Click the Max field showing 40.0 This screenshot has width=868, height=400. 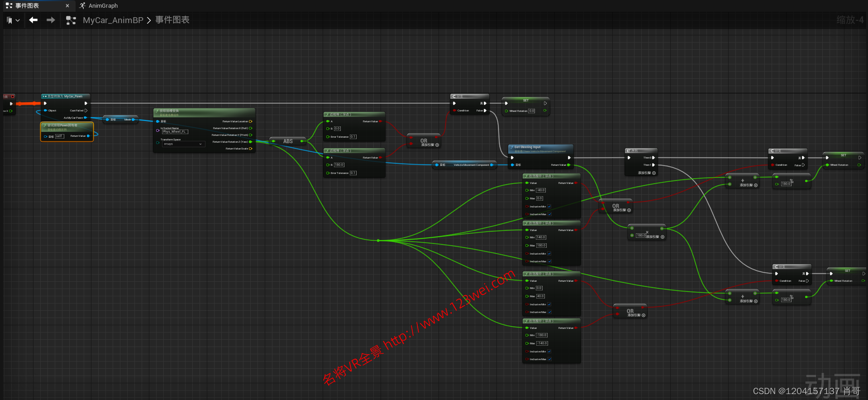(x=540, y=296)
